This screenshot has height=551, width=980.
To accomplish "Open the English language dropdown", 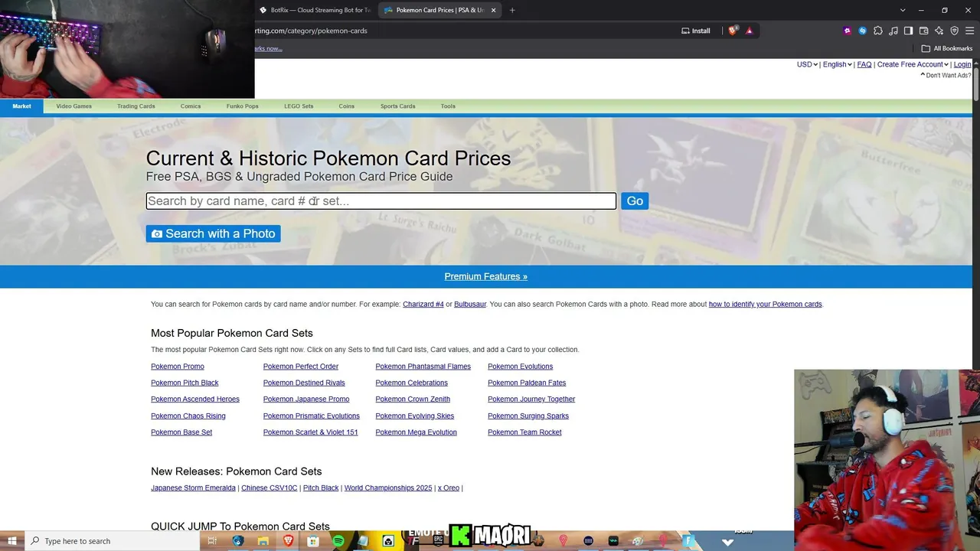I will click(838, 64).
